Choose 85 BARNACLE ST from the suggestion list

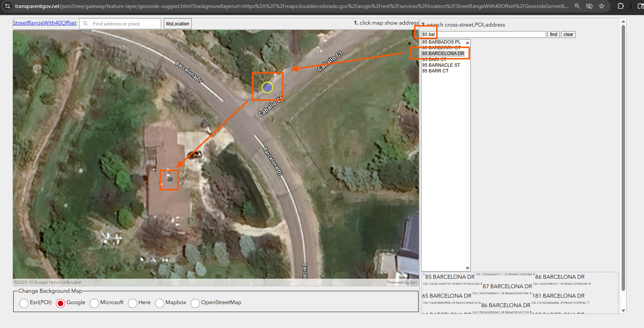click(441, 65)
